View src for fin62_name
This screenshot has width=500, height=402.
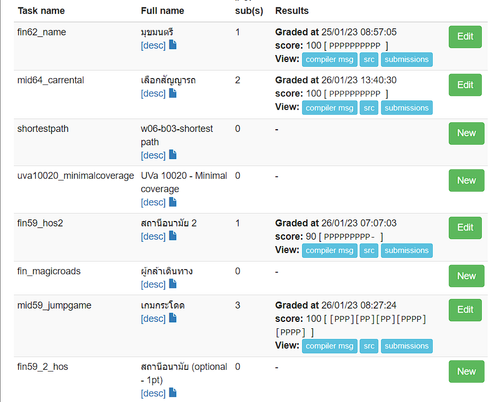(369, 60)
